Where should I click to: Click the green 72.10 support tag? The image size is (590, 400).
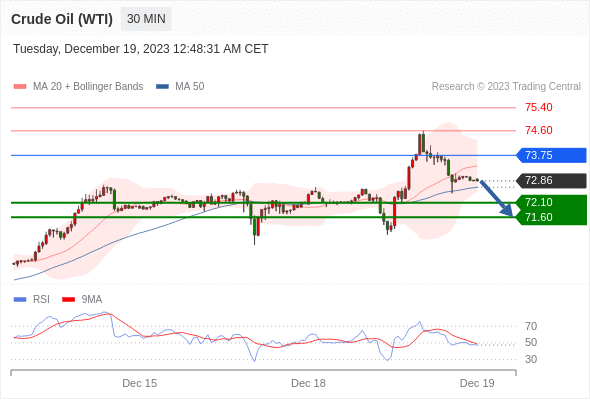[x=552, y=202]
